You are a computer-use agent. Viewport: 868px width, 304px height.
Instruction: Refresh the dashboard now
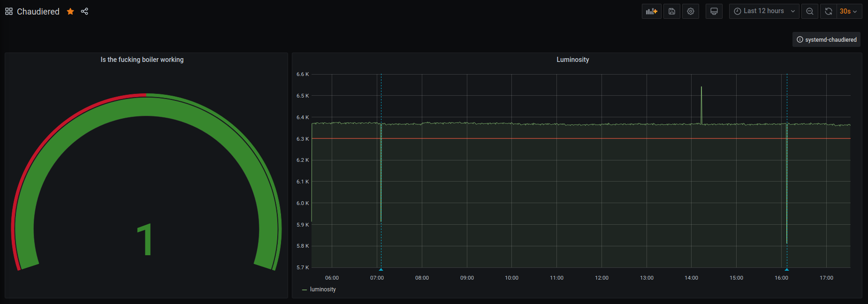pos(829,11)
